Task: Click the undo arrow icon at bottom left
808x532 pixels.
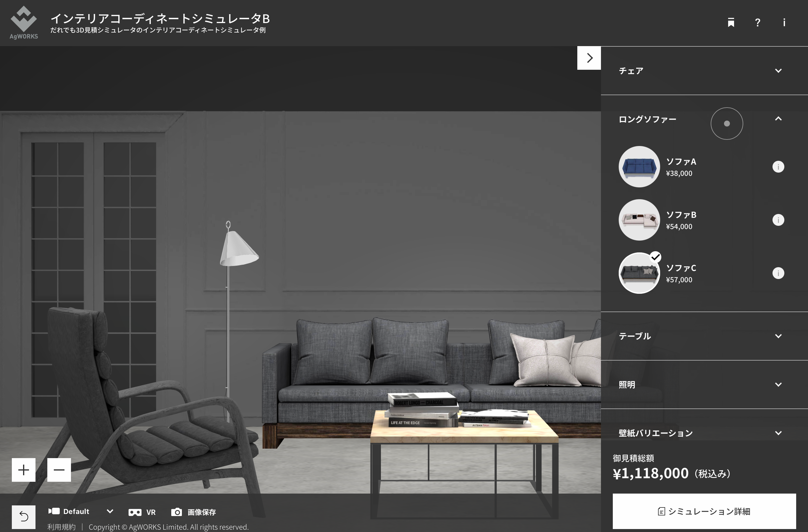Action: pos(23,516)
